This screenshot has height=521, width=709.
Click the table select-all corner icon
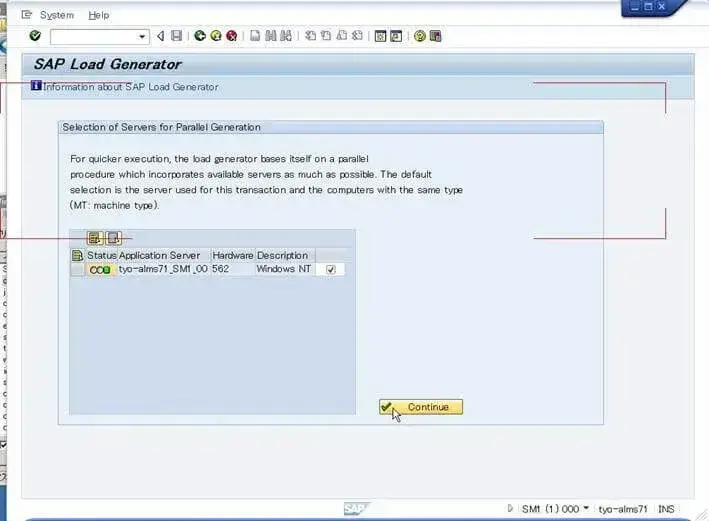click(77, 256)
